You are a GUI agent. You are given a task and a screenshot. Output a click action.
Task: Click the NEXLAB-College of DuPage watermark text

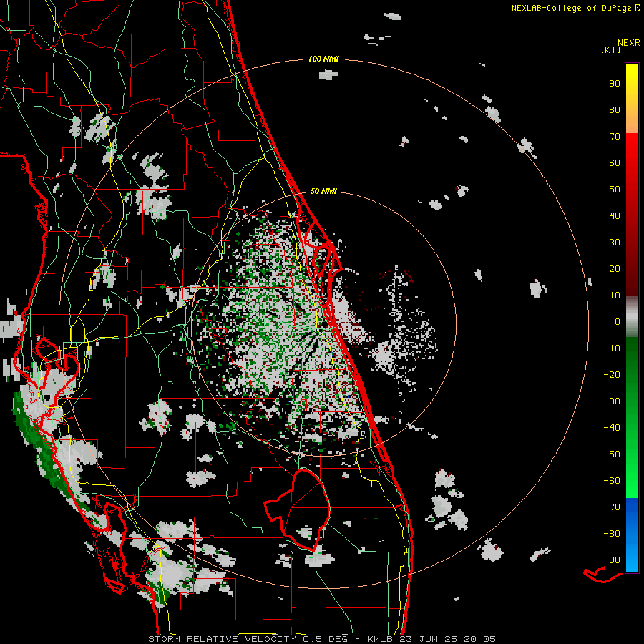(575, 8)
